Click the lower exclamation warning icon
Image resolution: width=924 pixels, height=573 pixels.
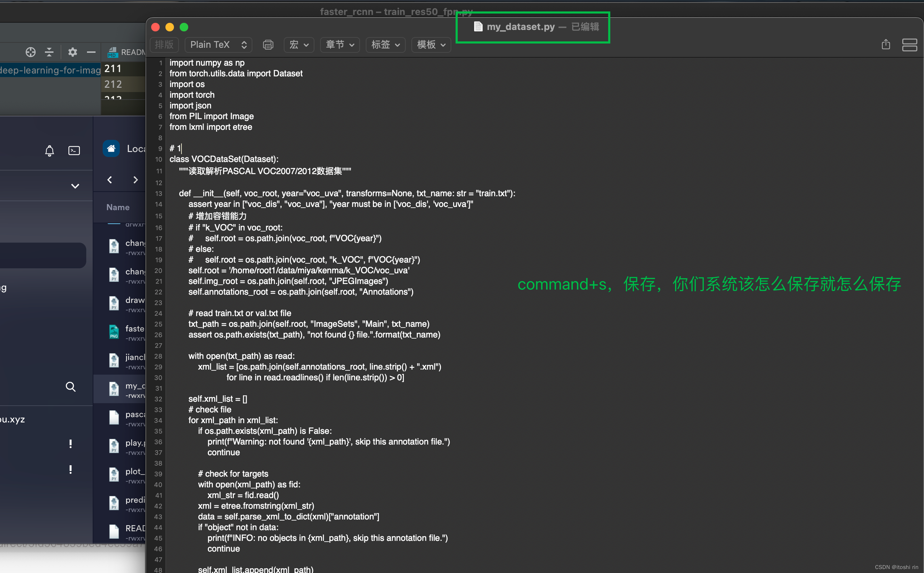[x=71, y=469]
